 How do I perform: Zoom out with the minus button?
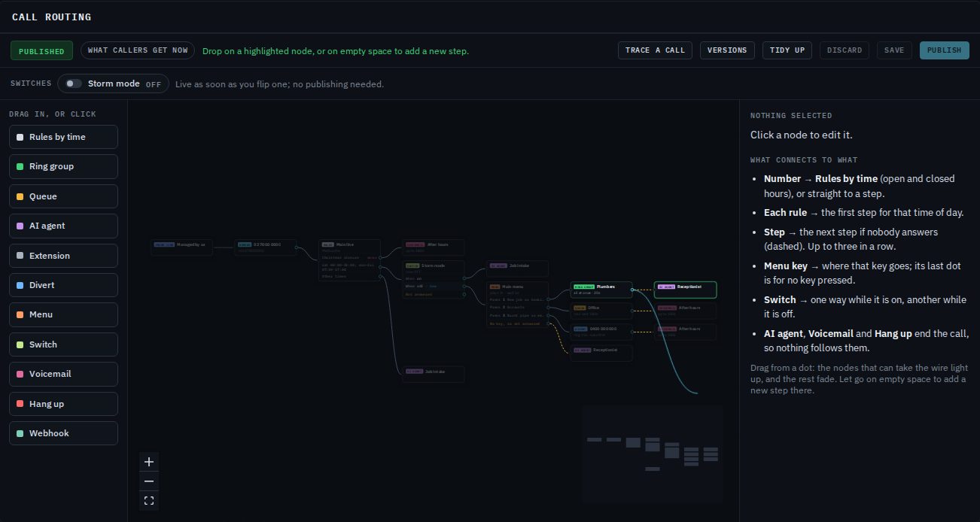point(149,481)
